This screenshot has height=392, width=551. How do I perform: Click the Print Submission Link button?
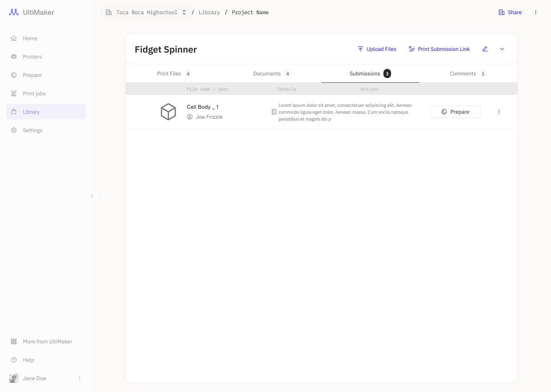[x=439, y=49]
